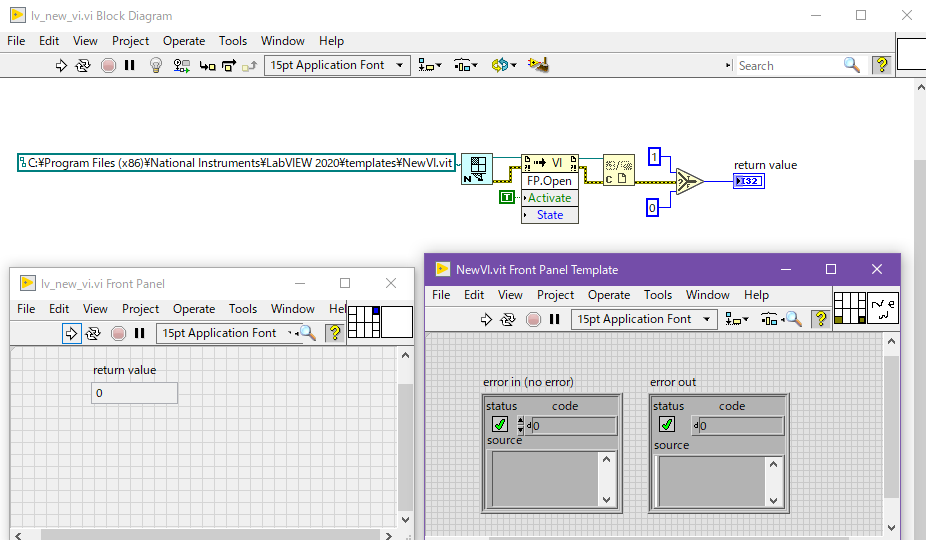Click Step Over debugging icon

(229, 66)
